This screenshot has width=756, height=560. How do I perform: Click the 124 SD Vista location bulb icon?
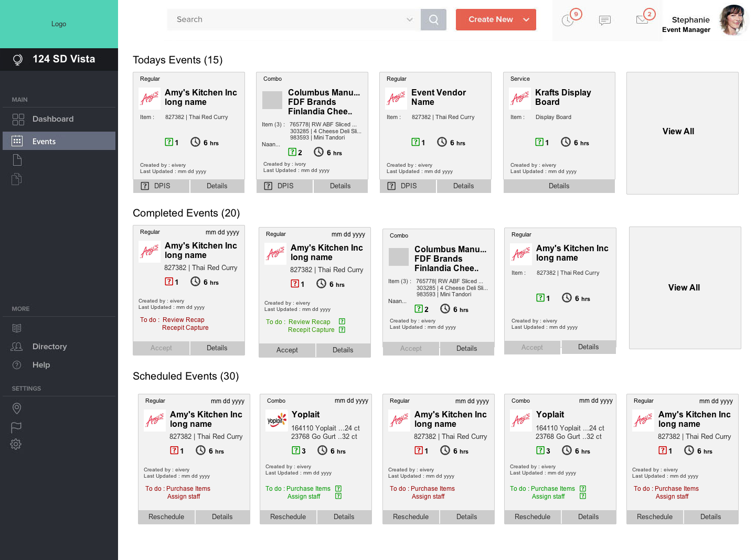tap(17, 59)
